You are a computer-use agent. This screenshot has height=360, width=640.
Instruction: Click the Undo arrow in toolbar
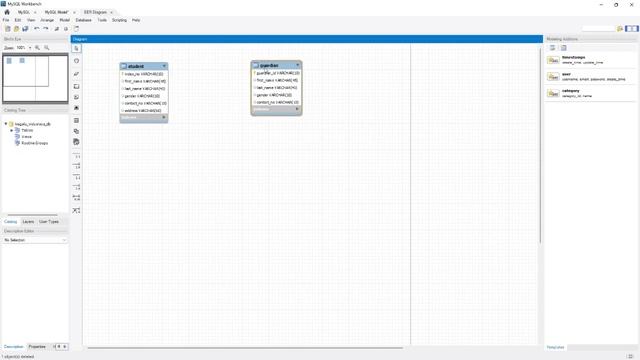click(37, 29)
